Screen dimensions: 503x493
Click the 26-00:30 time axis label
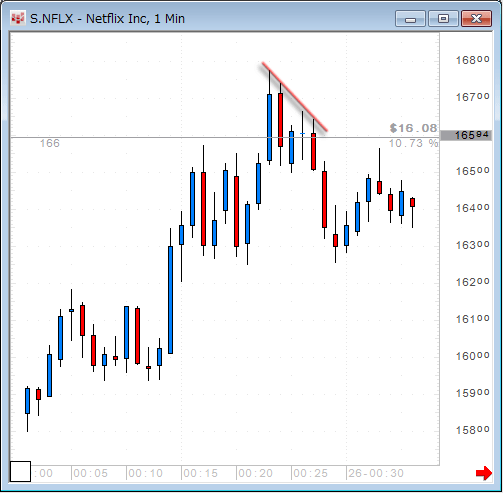point(376,473)
